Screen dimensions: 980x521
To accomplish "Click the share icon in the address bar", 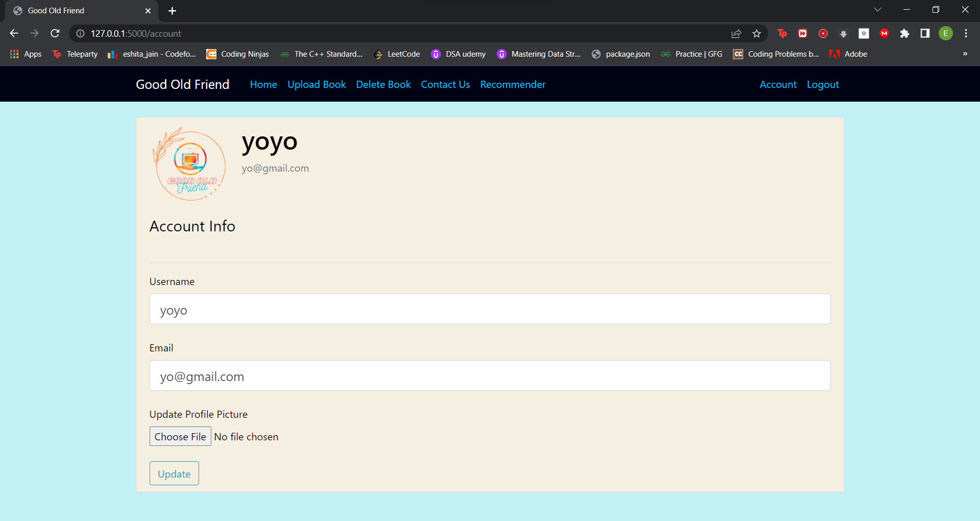I will coord(736,34).
